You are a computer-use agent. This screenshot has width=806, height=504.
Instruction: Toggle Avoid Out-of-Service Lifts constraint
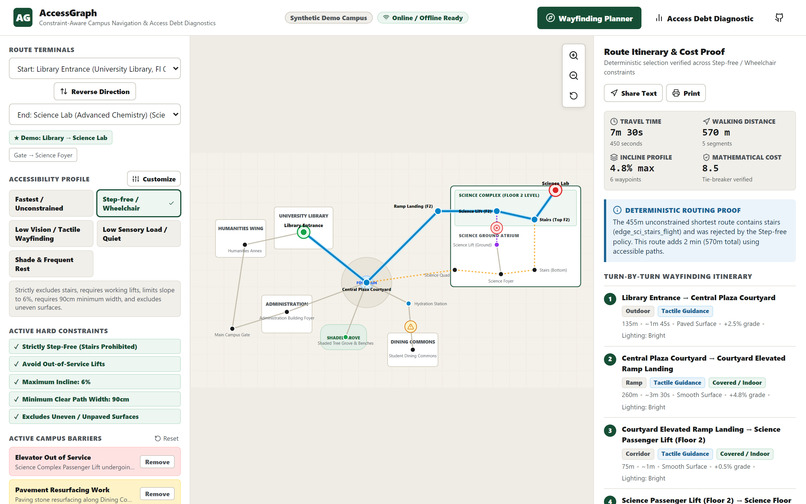95,364
